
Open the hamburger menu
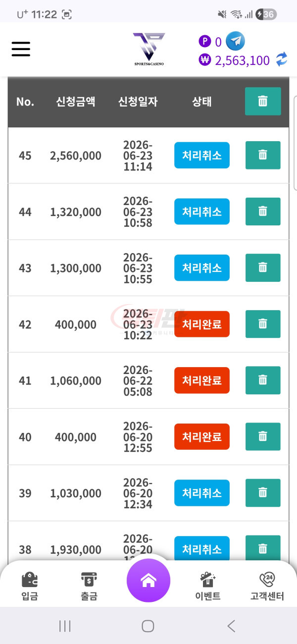21,49
